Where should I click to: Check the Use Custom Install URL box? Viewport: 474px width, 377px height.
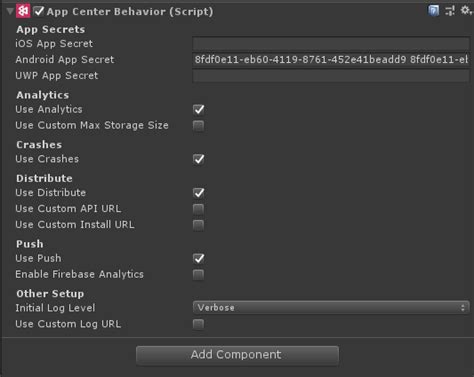coord(199,225)
